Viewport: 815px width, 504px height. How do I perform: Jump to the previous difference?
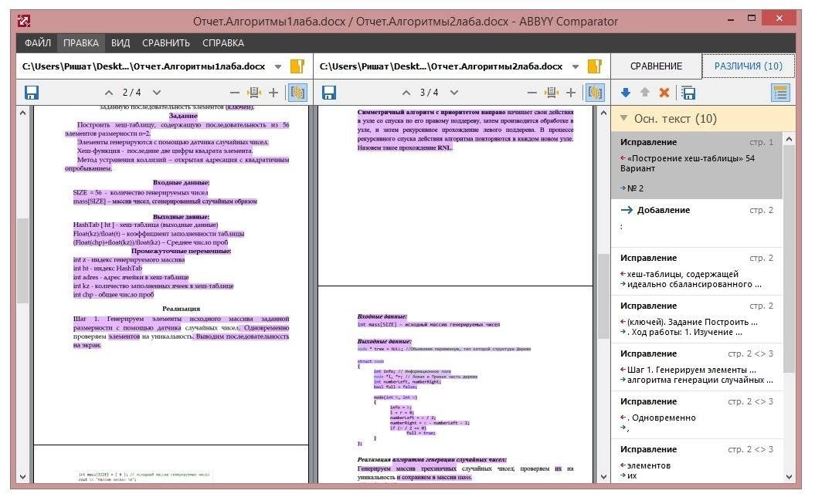645,93
